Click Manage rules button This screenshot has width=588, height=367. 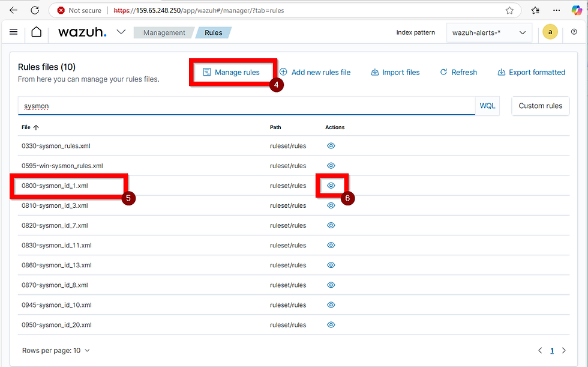(x=231, y=72)
